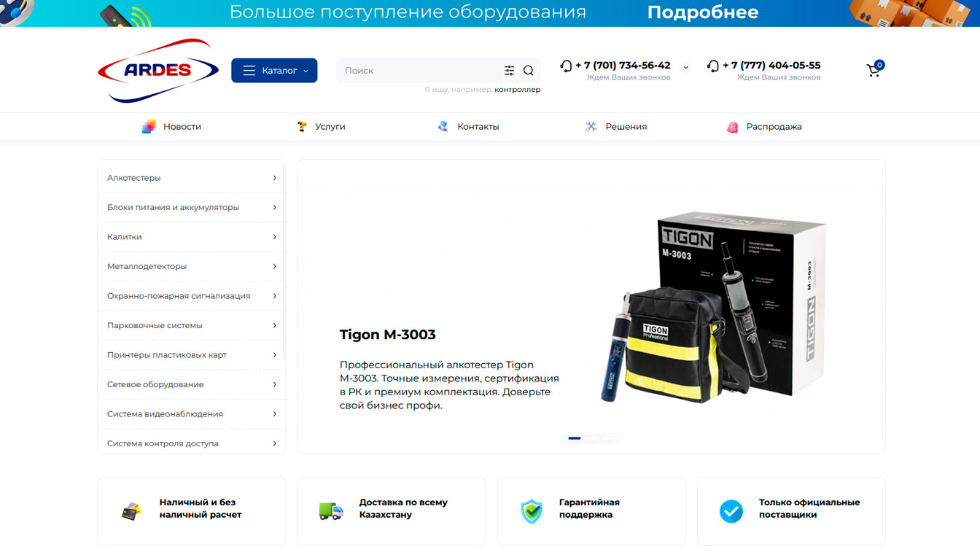Click the Tigon M-3003 product image
Viewport: 980px width, 560px height.
(x=715, y=306)
